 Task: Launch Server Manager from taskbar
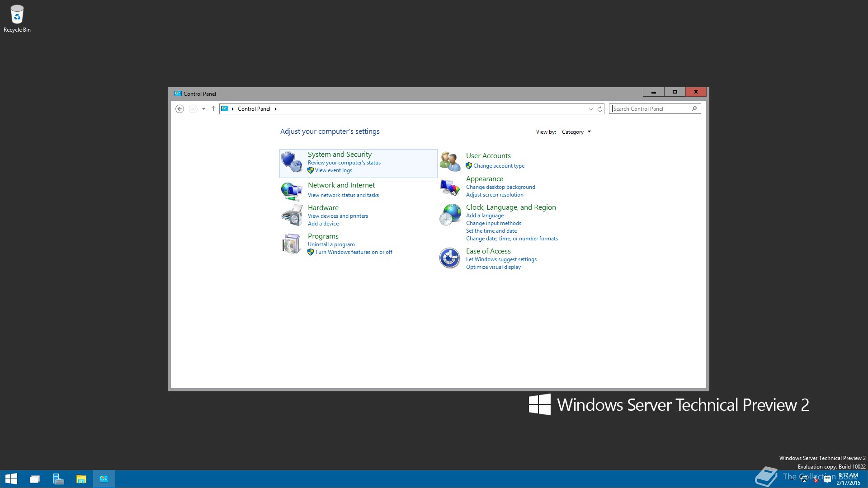tap(58, 479)
